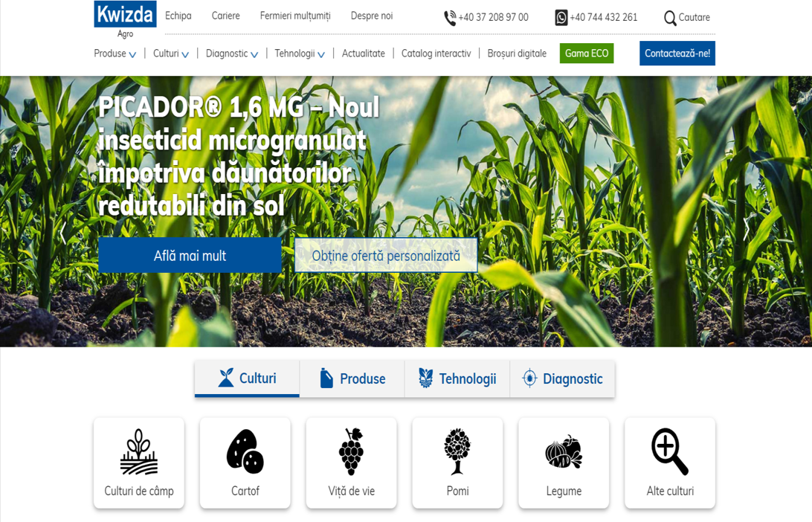Click the Gama ECO button
Image resolution: width=812 pixels, height=522 pixels.
[x=587, y=54]
